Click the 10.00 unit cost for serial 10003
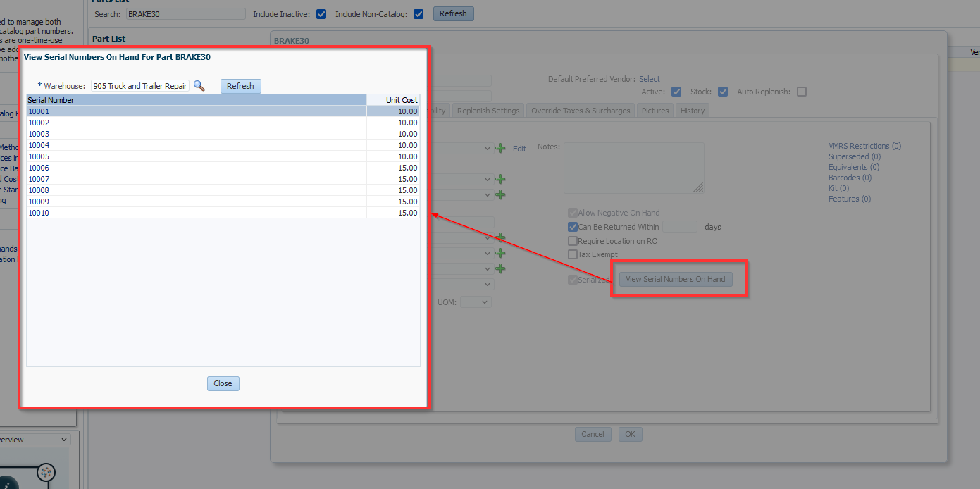 [x=408, y=134]
